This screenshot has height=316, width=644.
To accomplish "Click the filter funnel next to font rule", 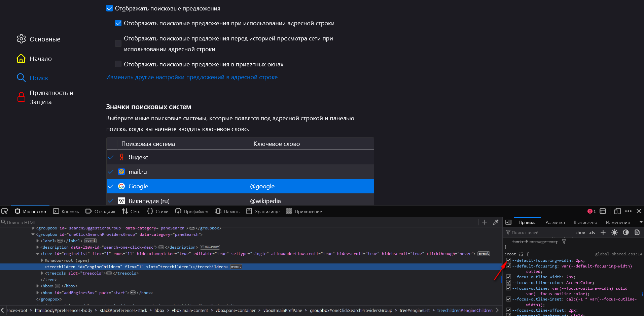I will pos(564,242).
